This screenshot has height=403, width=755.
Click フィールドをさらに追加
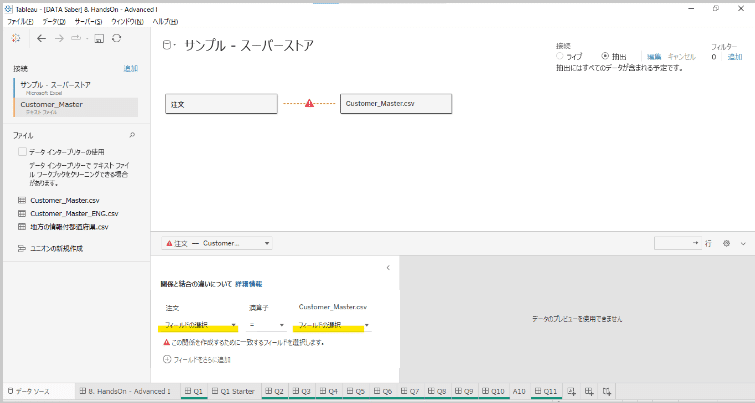202,359
